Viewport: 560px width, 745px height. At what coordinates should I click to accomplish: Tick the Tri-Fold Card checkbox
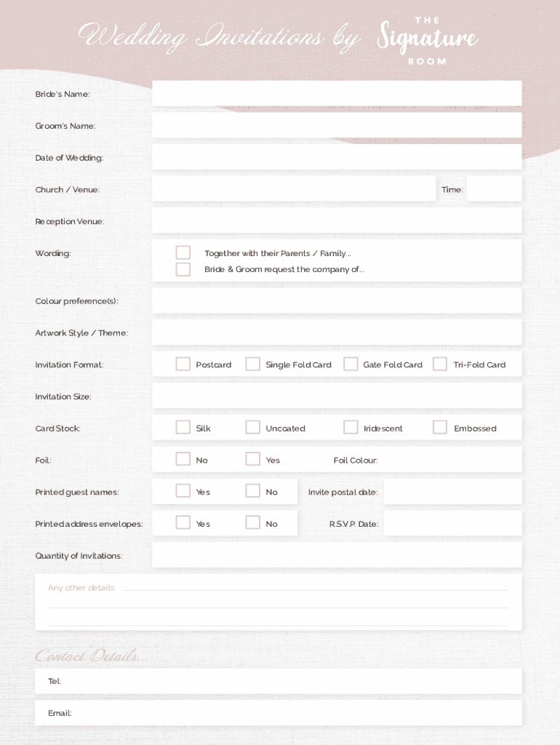tap(440, 364)
